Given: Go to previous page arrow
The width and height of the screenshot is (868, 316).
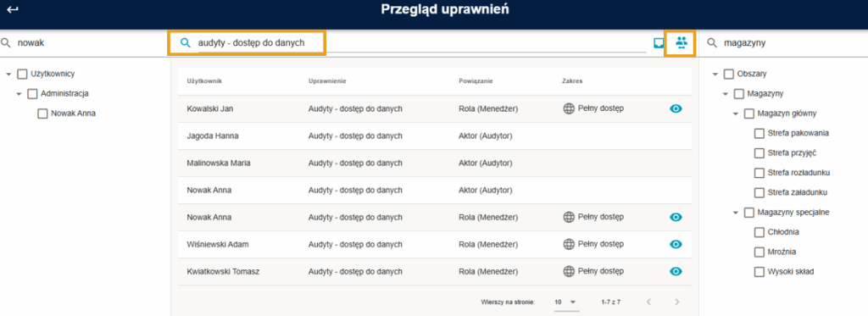Looking at the screenshot, I should (x=648, y=302).
